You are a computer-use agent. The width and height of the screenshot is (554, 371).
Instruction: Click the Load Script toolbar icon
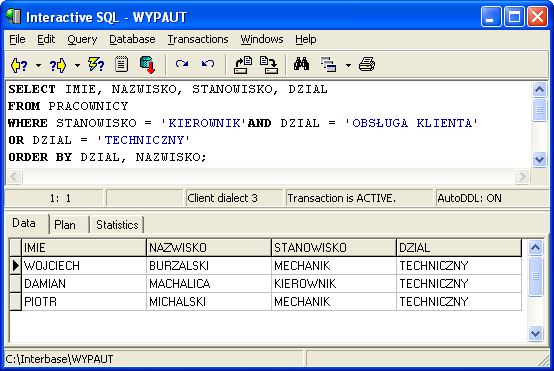(x=243, y=65)
